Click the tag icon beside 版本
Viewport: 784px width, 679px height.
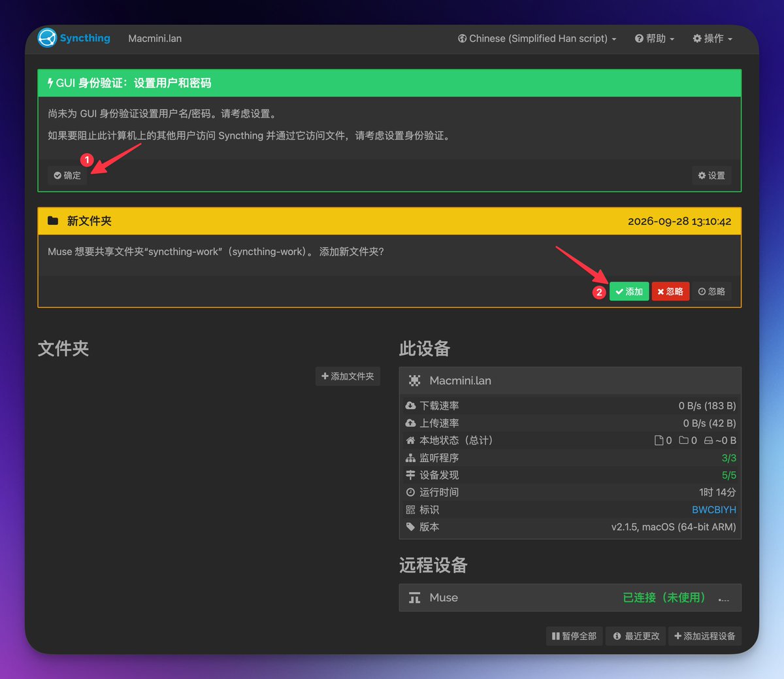[x=410, y=527]
